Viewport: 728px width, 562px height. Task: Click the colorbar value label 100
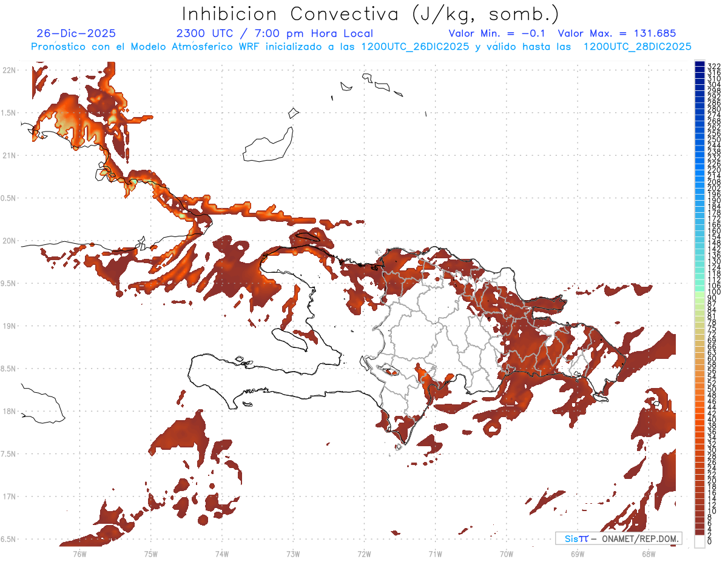click(x=713, y=293)
